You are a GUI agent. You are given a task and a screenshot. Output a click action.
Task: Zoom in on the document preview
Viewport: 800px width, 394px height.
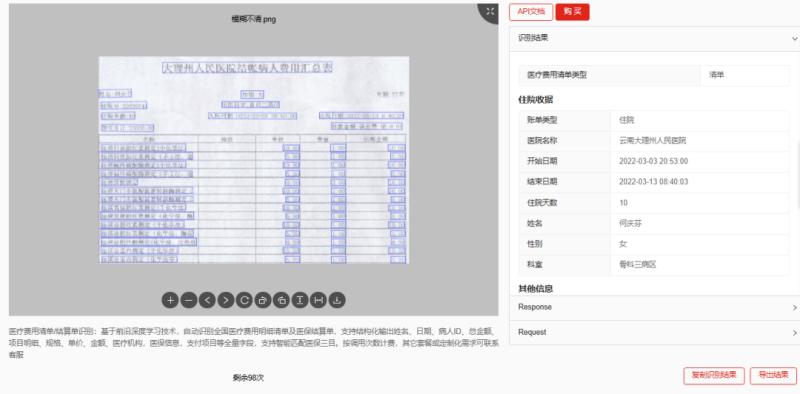click(170, 300)
